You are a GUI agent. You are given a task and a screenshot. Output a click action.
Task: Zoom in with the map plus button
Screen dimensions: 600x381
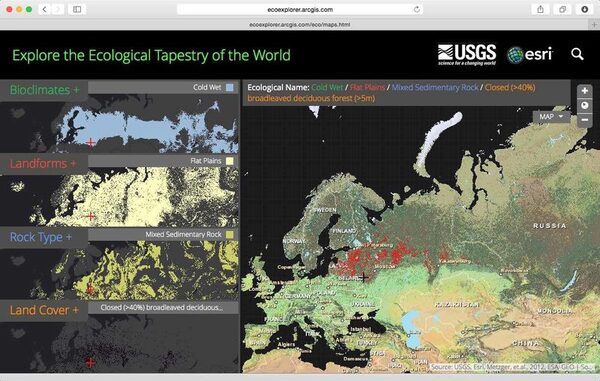pos(584,91)
